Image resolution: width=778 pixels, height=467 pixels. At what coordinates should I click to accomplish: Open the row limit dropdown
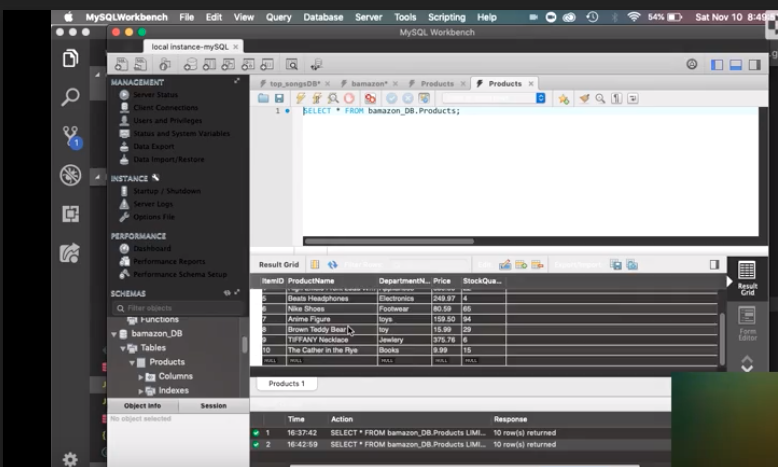[541, 99]
